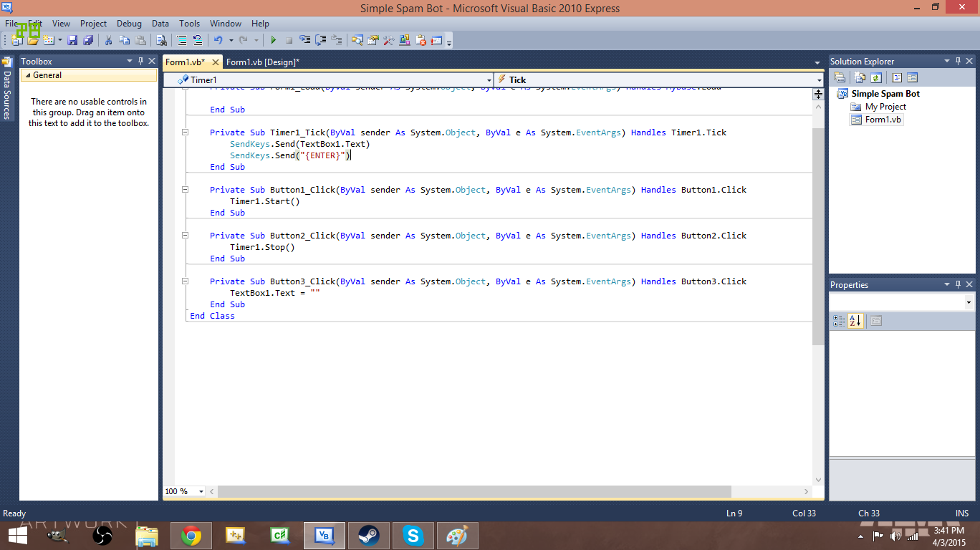Click the Add New Item icon
This screenshot has width=980, height=550.
tap(49, 40)
